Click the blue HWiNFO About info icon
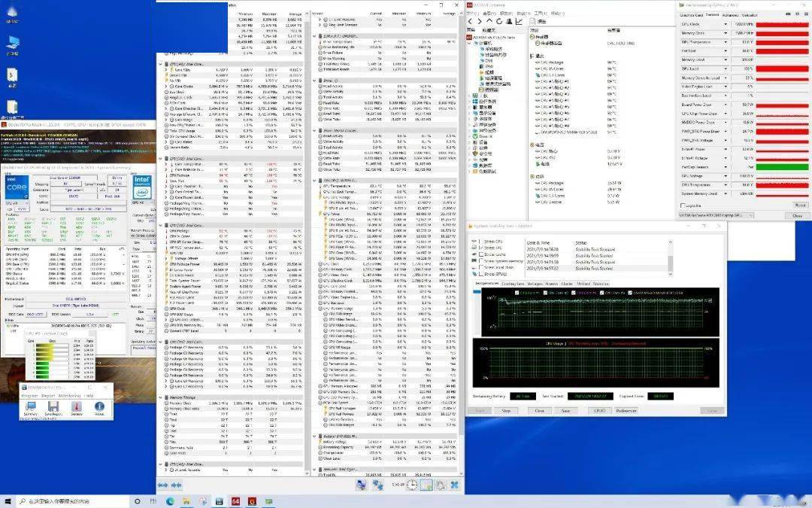Viewport: 812px width, 508px height. coord(99,407)
